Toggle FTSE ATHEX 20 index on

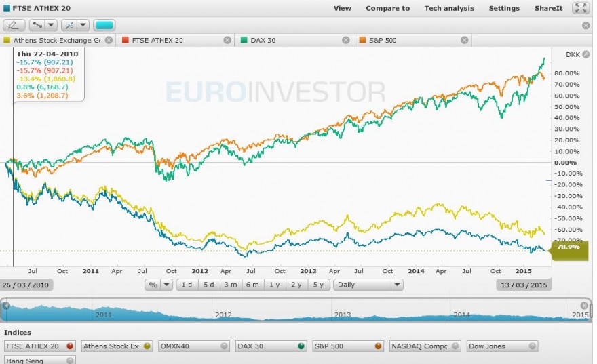(40, 346)
